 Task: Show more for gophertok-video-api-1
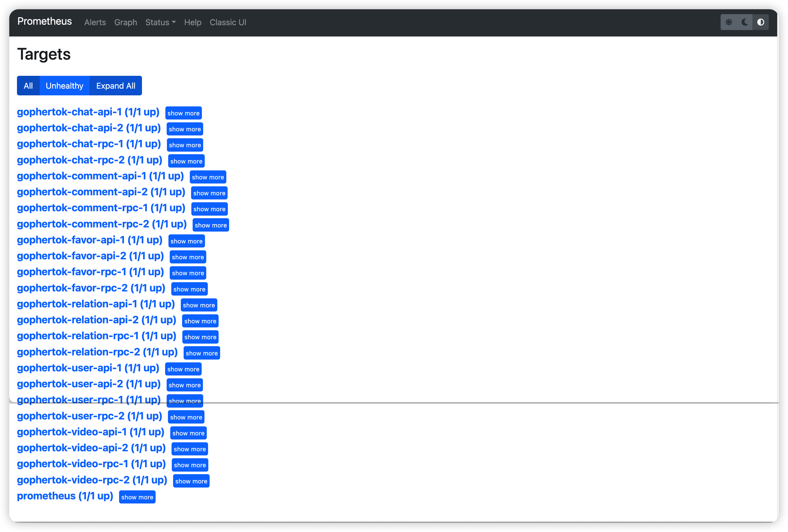(188, 433)
